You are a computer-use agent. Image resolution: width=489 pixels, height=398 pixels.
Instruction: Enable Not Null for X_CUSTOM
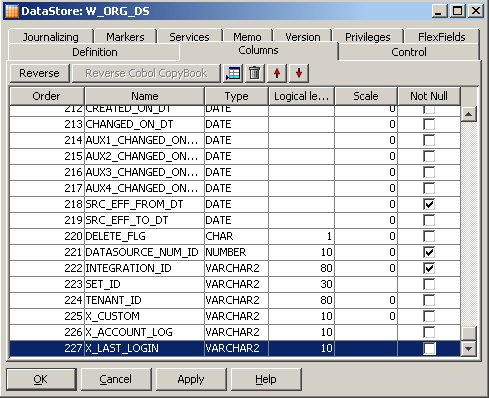pyautogui.click(x=429, y=316)
